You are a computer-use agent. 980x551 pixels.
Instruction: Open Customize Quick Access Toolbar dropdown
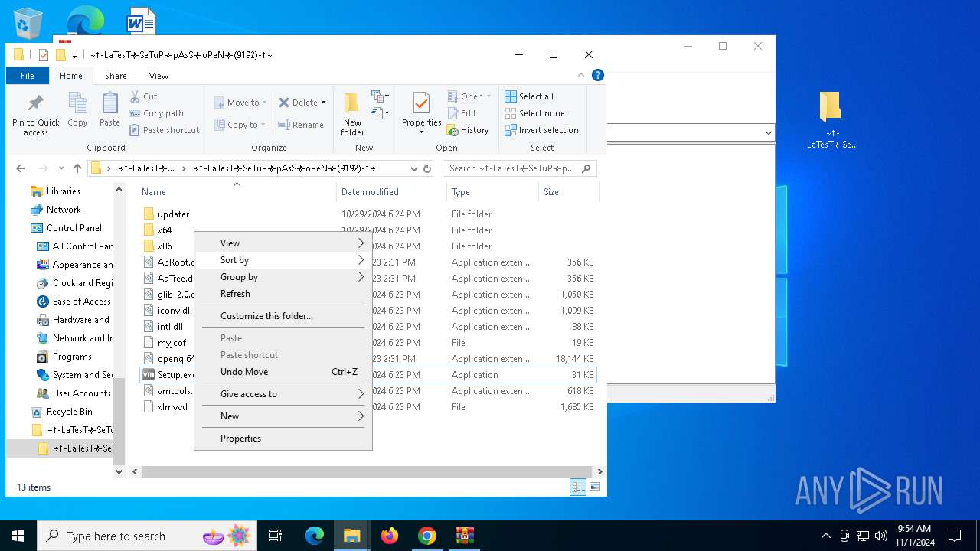pos(74,55)
